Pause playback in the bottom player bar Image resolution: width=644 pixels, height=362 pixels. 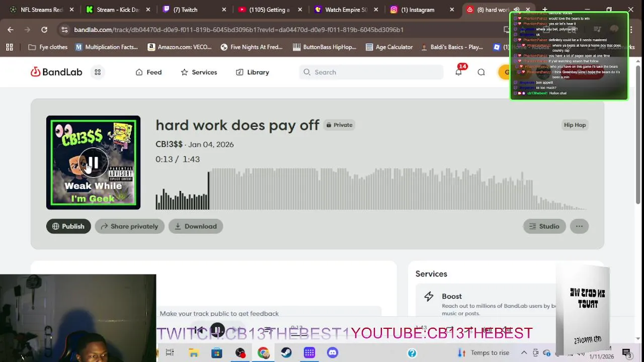click(217, 330)
